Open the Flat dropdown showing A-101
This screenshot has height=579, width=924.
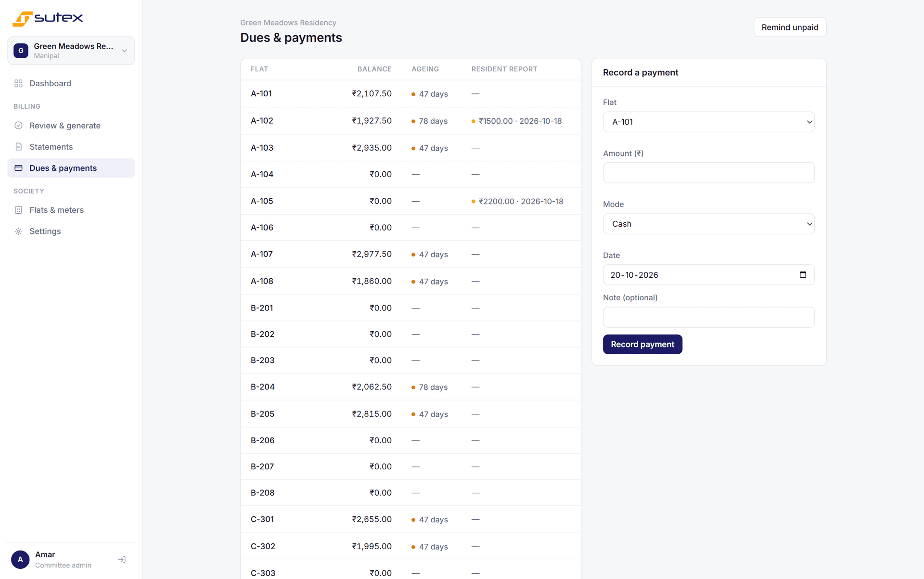pyautogui.click(x=708, y=122)
